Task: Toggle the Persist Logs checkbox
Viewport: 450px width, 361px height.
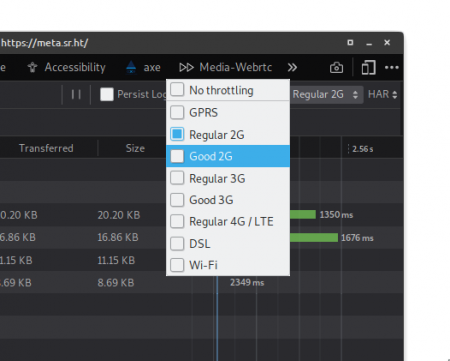Action: point(107,94)
